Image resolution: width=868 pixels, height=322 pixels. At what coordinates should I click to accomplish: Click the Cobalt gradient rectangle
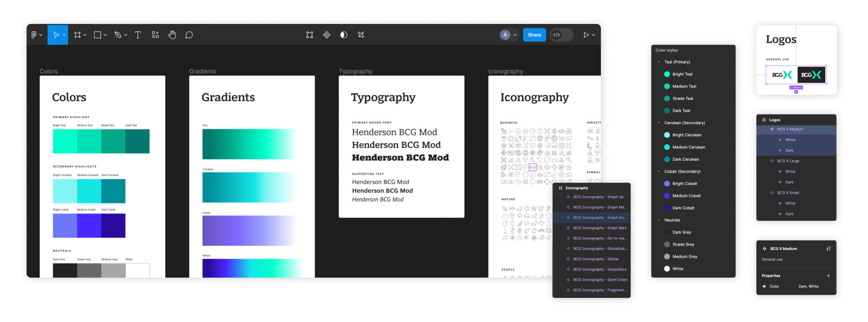249,230
